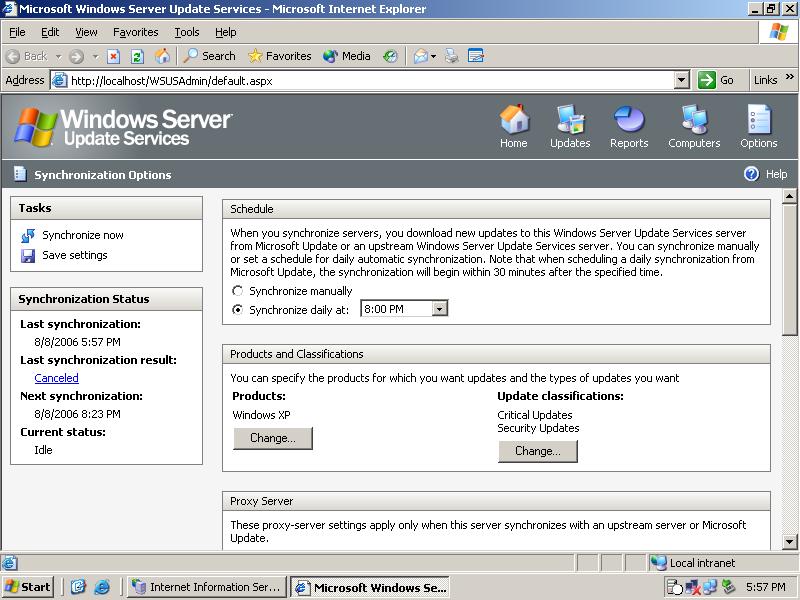800x600 pixels.
Task: Click the page scrollbar down arrow
Action: [789, 541]
